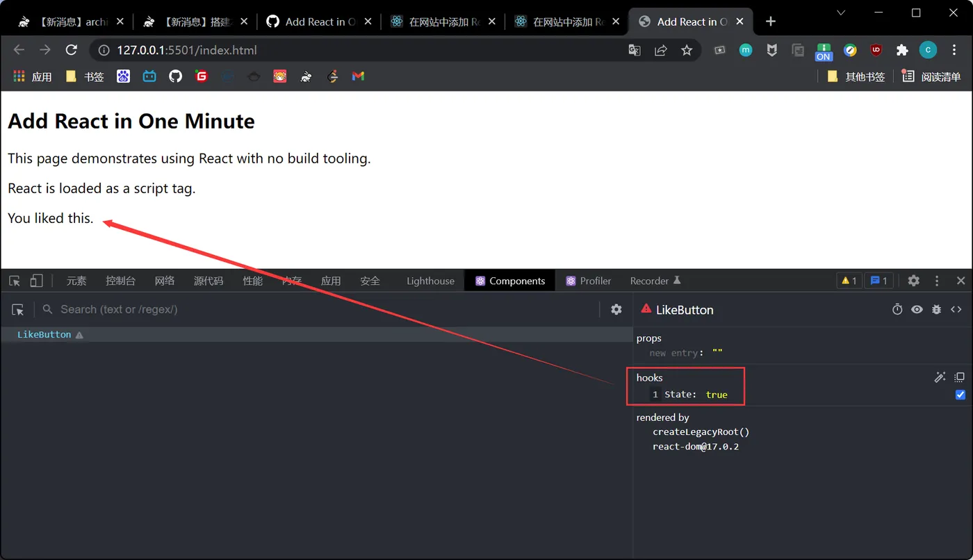Reload the page
The width and height of the screenshot is (973, 560).
(71, 50)
